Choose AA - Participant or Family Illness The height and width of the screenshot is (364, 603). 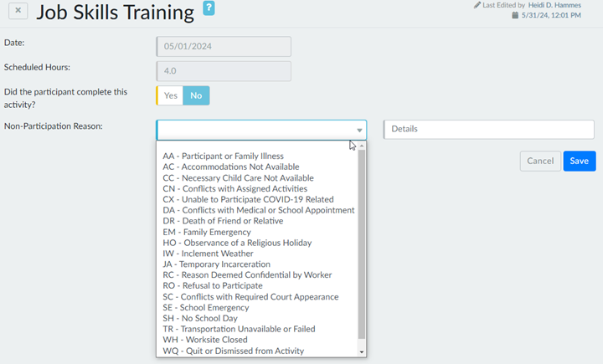[x=223, y=156]
